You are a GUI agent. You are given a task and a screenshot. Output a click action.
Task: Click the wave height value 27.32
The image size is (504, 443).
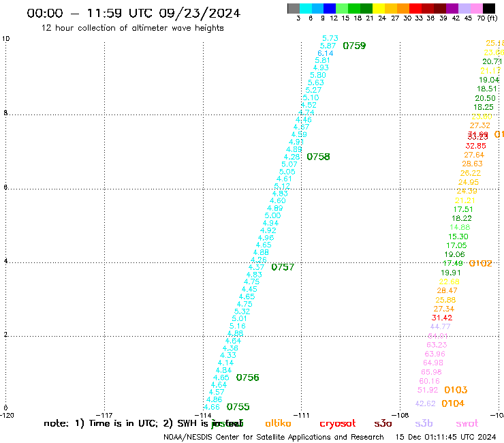480,125
